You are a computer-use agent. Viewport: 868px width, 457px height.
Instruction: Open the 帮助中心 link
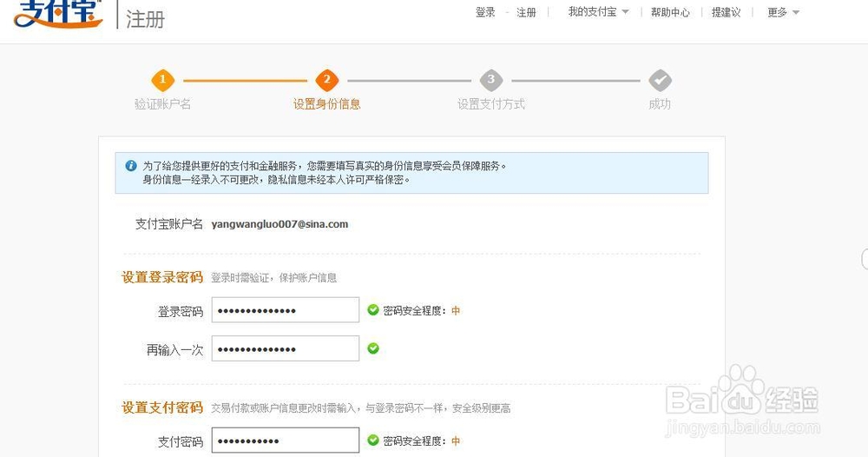point(670,12)
